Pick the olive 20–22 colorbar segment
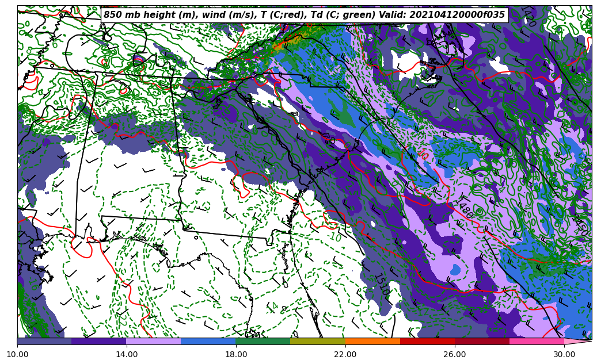Viewport: 597px width, 364px height. point(317,341)
